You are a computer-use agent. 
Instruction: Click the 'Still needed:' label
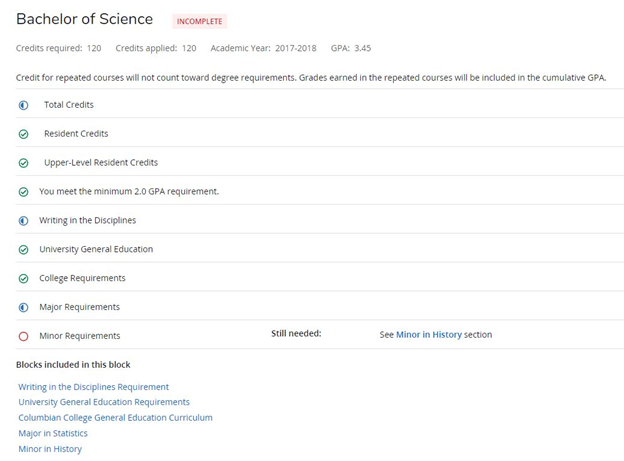296,334
